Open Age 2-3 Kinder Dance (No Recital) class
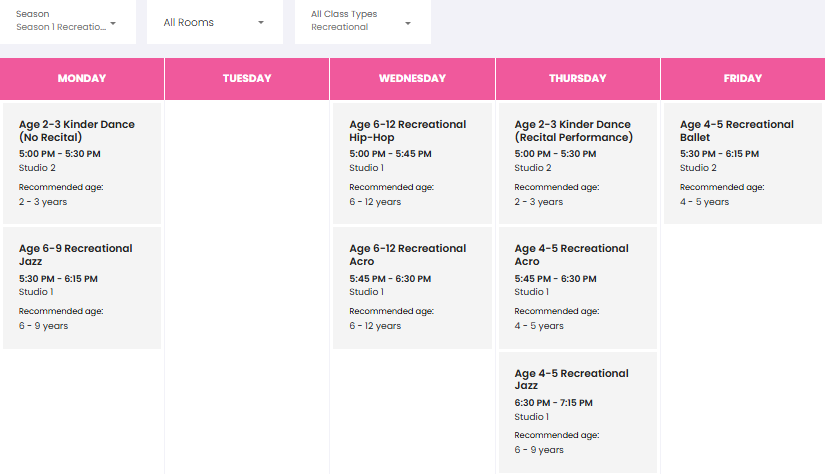The image size is (825, 474). [x=82, y=163]
